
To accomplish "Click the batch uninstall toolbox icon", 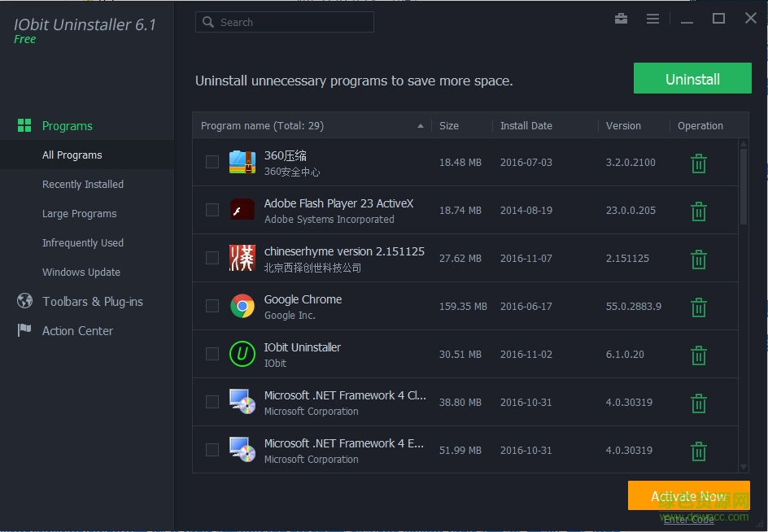I will tap(621, 18).
